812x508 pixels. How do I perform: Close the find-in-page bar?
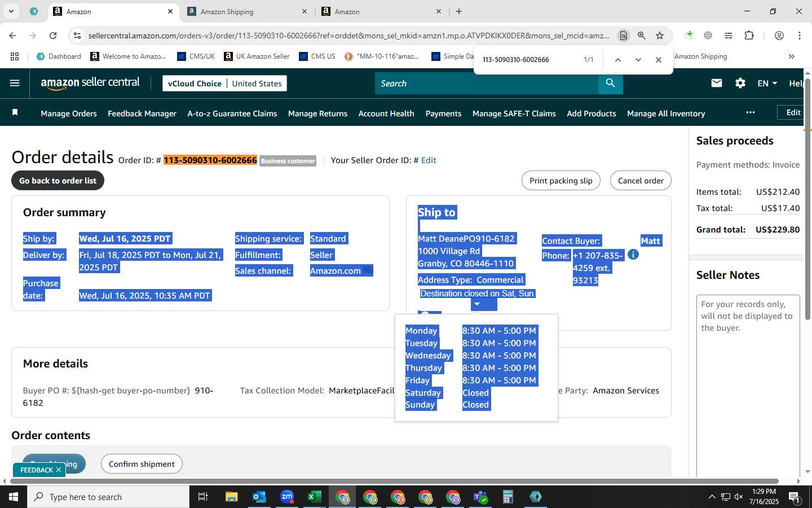click(658, 59)
